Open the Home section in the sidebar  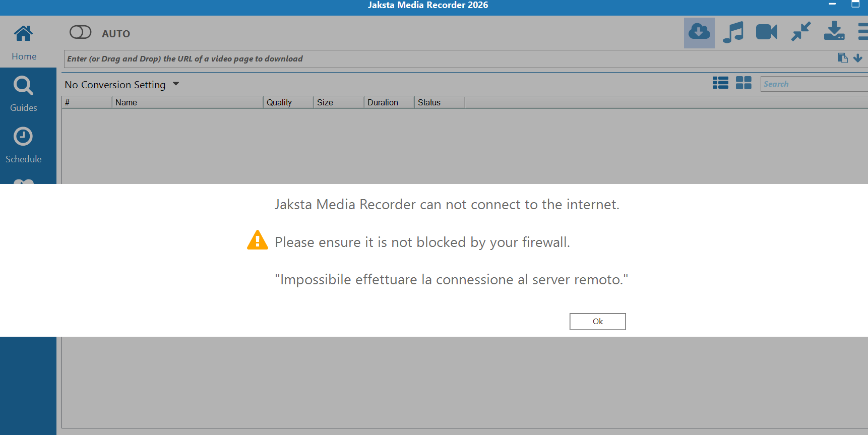24,43
